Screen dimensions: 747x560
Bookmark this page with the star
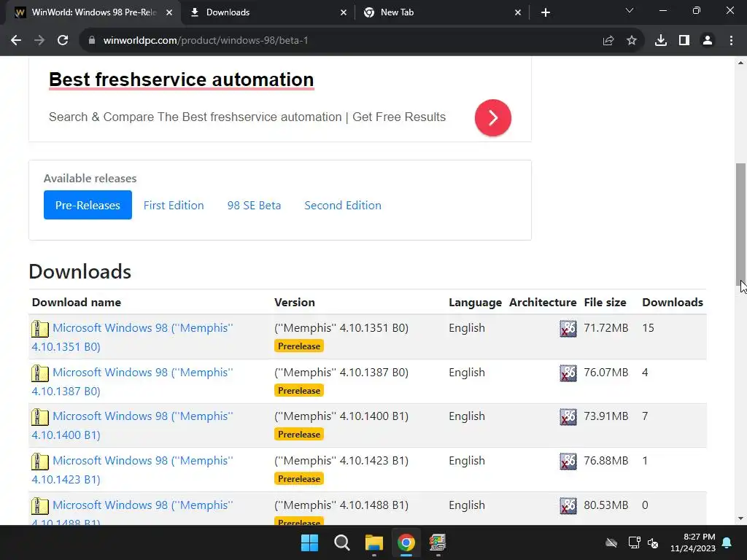[x=632, y=41]
